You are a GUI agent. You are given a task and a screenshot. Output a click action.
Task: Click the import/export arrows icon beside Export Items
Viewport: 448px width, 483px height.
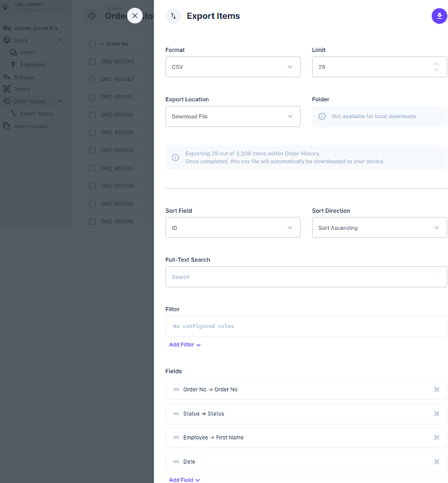(173, 16)
